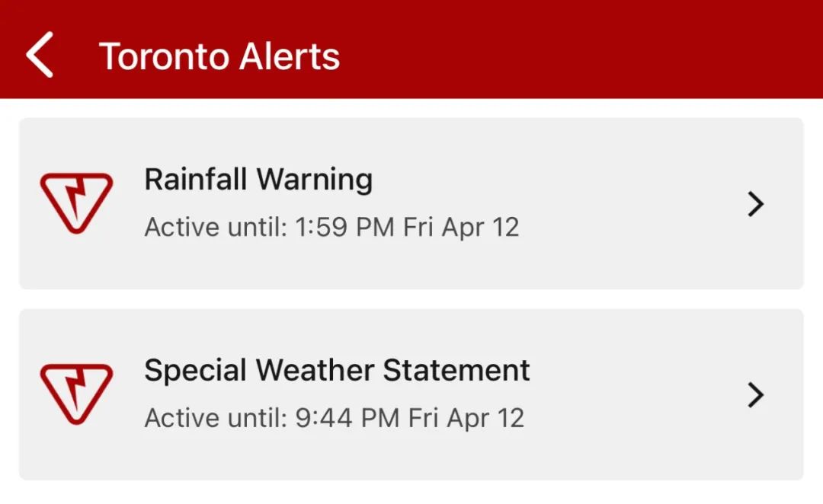Select 'Active until: 1:59 PM Fri Apr 12' text

[x=331, y=227]
